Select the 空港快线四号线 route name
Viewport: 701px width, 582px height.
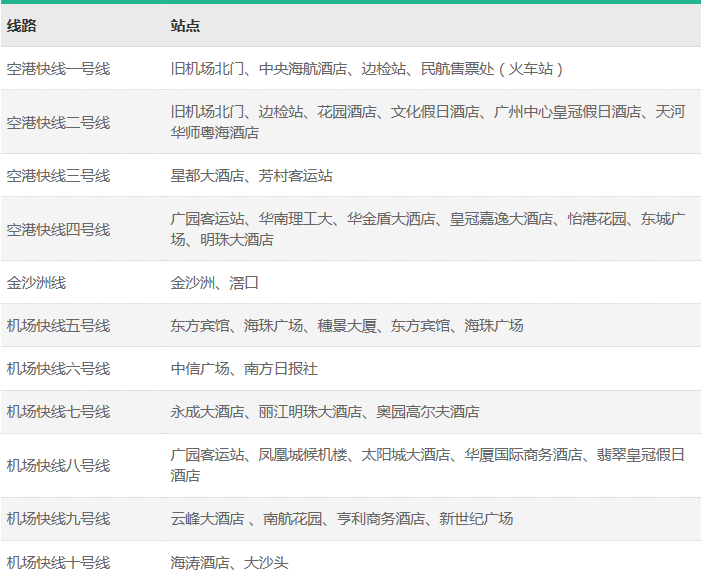click(x=58, y=230)
